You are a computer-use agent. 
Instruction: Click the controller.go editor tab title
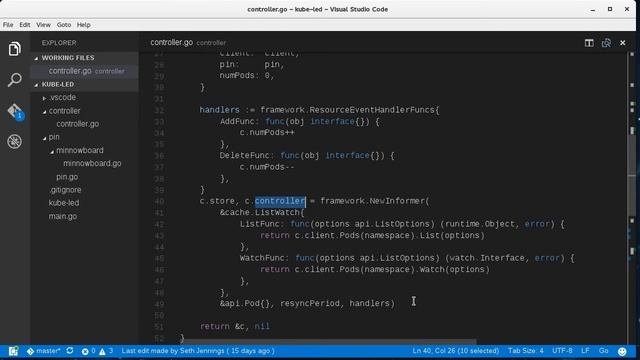(x=171, y=42)
